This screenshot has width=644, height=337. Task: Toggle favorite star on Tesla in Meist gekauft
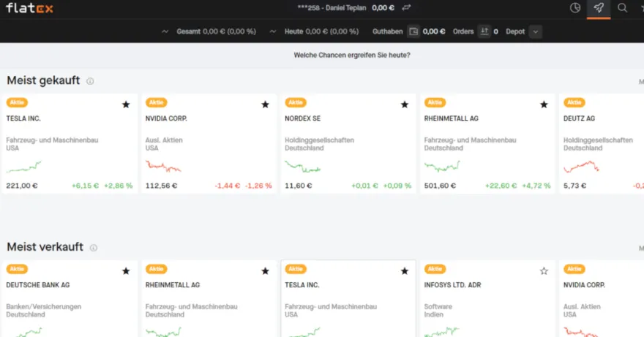click(126, 105)
